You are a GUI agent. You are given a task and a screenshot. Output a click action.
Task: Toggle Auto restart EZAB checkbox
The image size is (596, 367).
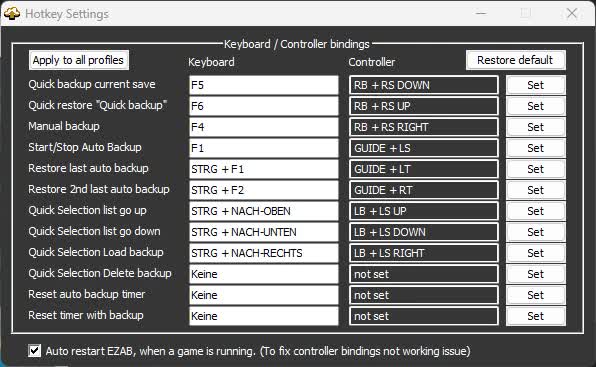35,350
